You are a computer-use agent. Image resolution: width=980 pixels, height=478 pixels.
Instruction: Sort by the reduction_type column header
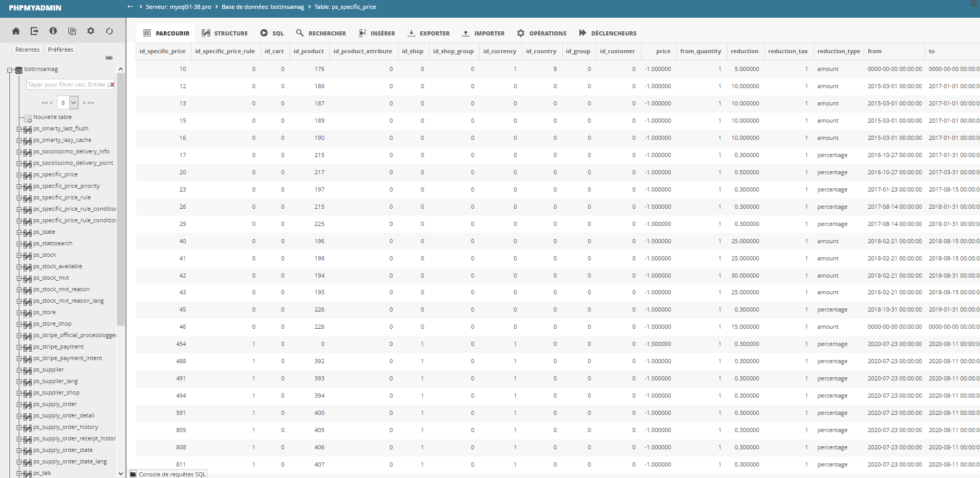click(x=839, y=51)
